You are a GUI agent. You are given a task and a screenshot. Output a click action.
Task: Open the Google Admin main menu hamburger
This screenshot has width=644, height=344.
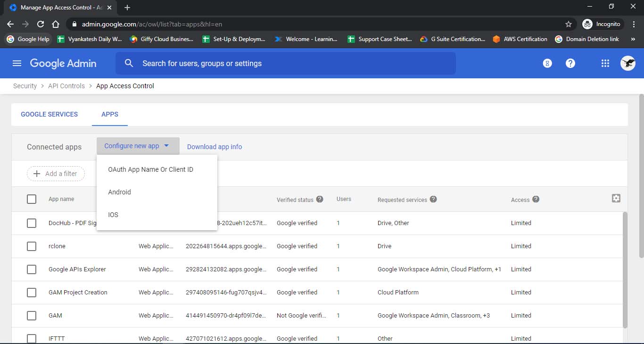pyautogui.click(x=17, y=63)
